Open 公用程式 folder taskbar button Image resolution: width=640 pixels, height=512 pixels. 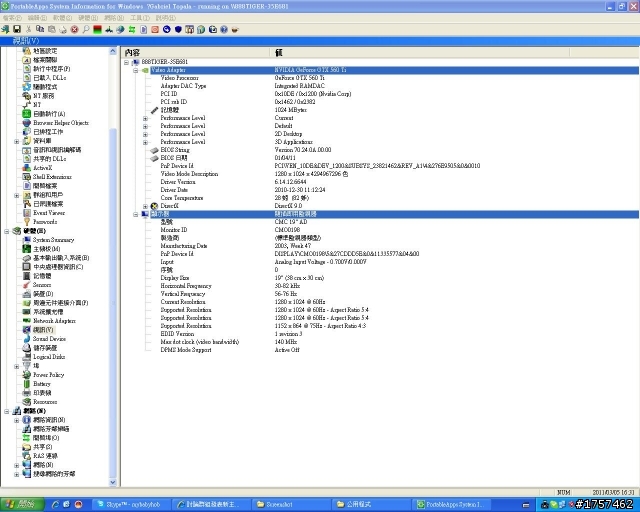click(x=371, y=504)
